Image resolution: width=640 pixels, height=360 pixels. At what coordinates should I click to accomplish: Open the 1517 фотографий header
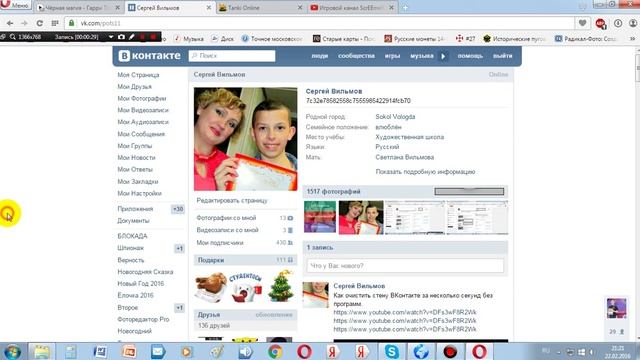(333, 191)
